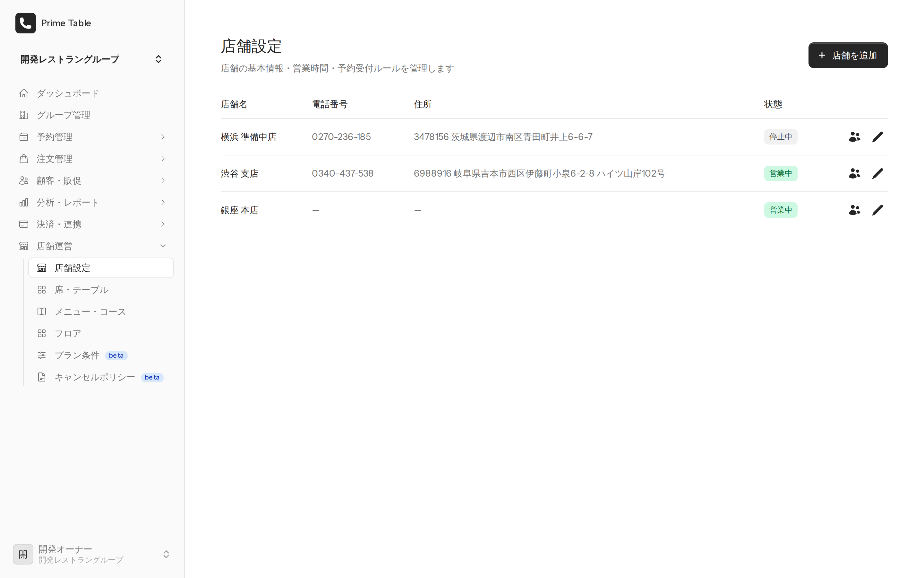924x578 pixels.
Task: Click the 分析・レポート chart icon
Action: click(24, 202)
